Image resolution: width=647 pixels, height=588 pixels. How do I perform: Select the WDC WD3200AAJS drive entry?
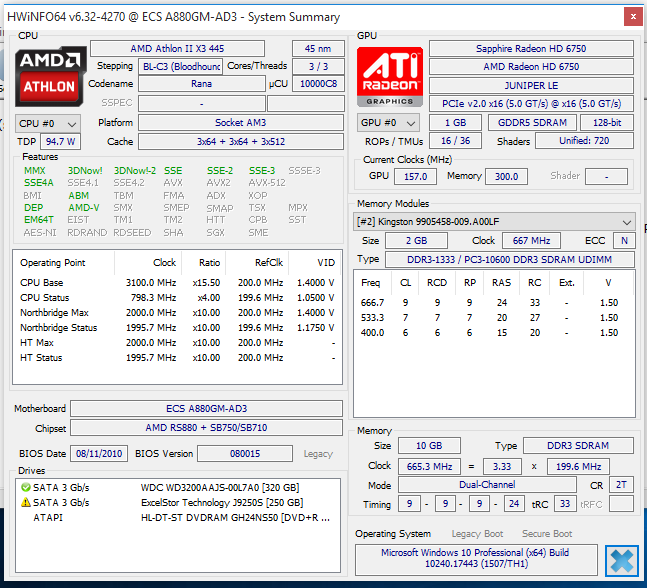(178, 487)
